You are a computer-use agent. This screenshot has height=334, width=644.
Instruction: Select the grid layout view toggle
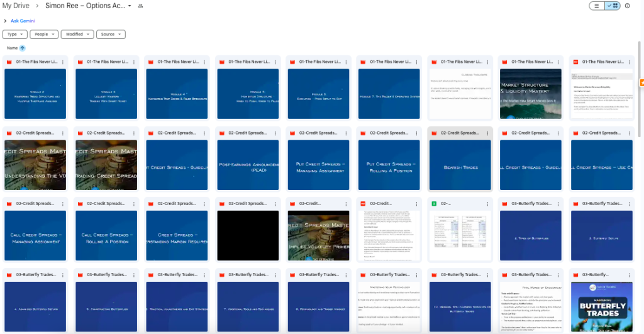(612, 6)
